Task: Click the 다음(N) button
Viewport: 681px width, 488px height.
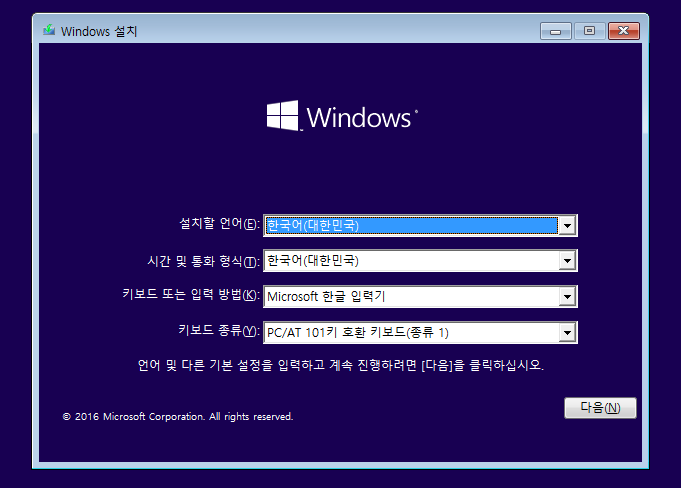Action: coord(600,408)
